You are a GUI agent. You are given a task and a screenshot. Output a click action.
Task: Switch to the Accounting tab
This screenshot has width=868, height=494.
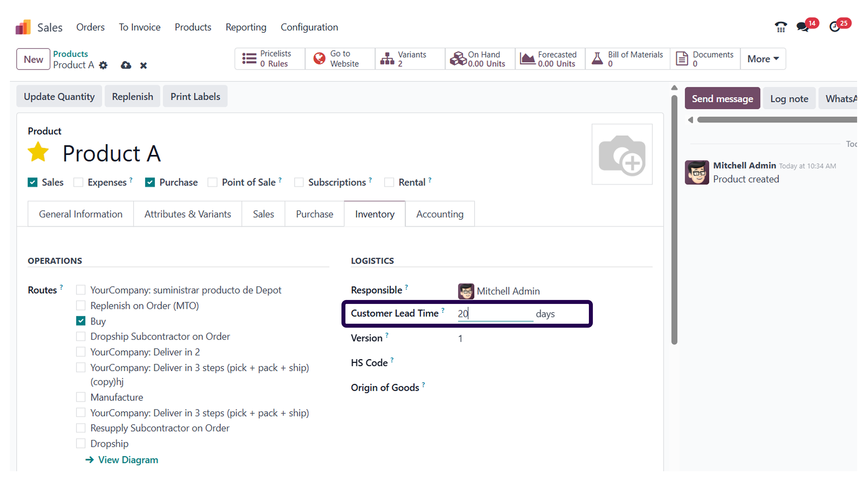tap(439, 214)
